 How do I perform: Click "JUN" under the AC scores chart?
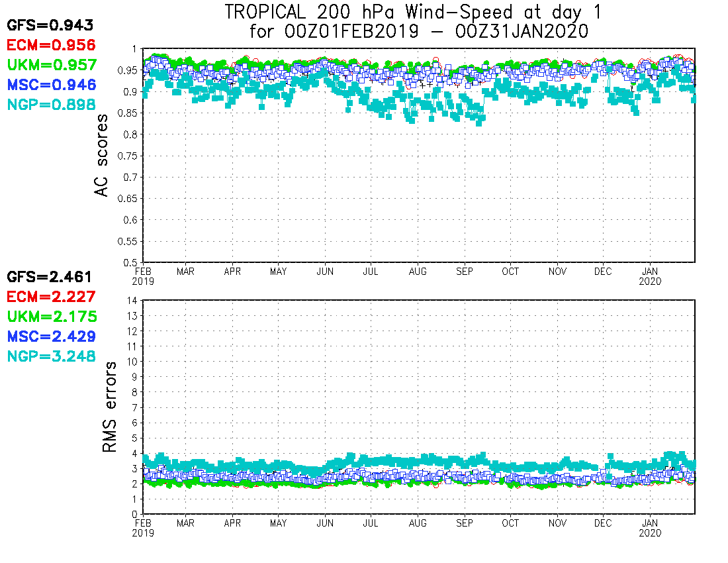pos(325,272)
